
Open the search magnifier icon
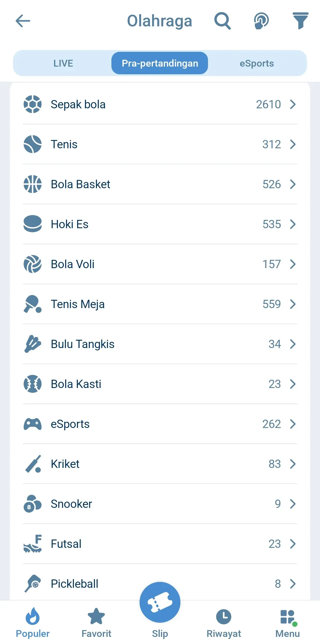point(222,21)
